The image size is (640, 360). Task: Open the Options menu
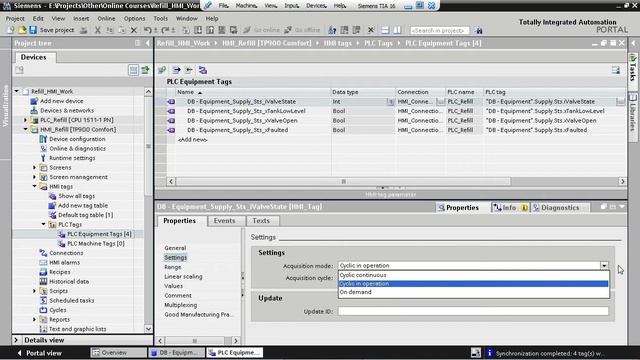click(x=134, y=18)
